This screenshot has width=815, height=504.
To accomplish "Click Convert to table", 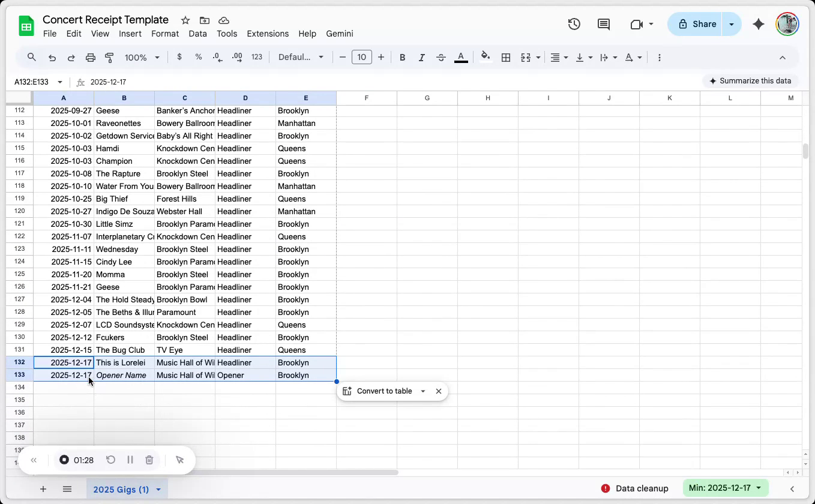I will (377, 391).
